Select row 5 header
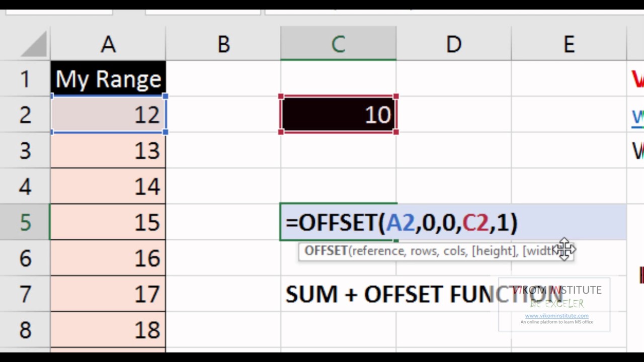The width and height of the screenshot is (644, 362). tap(25, 222)
